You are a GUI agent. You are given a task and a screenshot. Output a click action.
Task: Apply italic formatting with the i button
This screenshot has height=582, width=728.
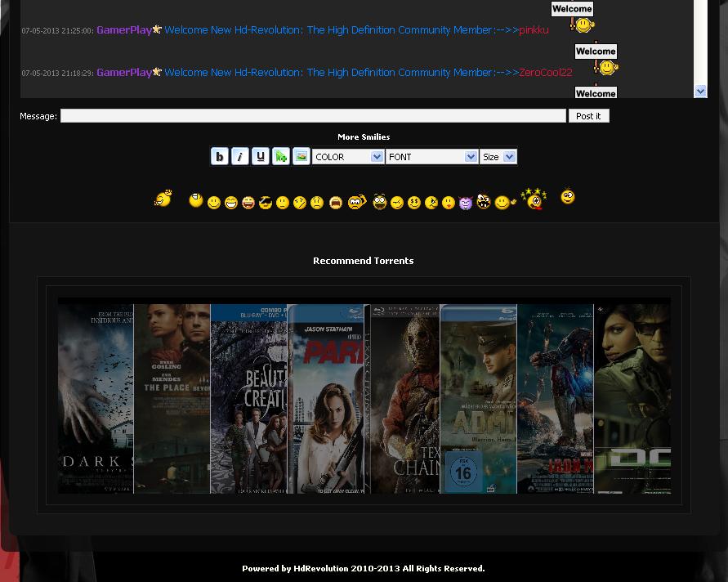(240, 156)
